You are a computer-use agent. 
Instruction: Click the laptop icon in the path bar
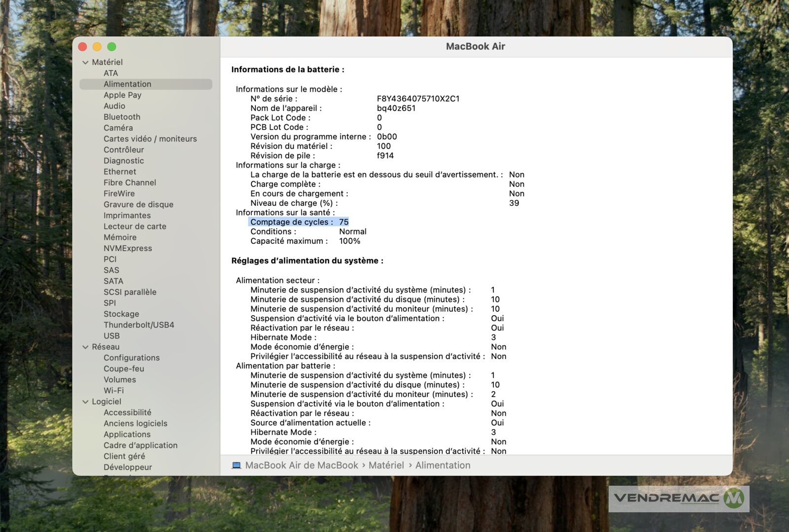[x=237, y=465]
